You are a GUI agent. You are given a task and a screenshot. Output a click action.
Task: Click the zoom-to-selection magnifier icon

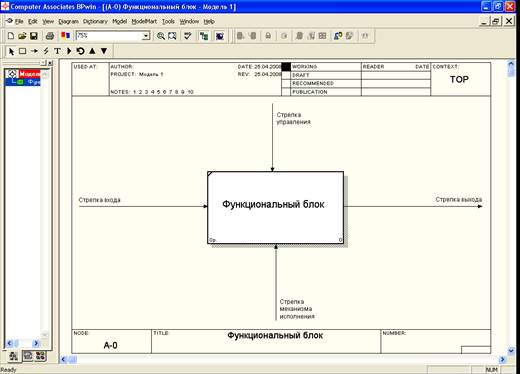click(x=172, y=36)
